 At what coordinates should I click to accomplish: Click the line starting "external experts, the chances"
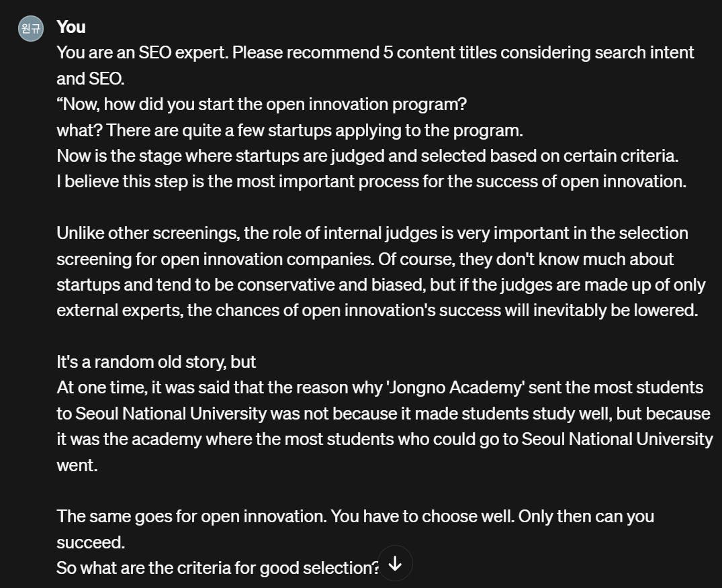(x=377, y=311)
